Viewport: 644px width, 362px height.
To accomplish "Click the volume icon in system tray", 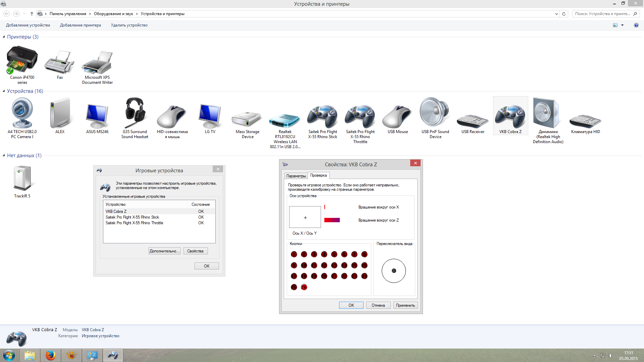I will (611, 355).
